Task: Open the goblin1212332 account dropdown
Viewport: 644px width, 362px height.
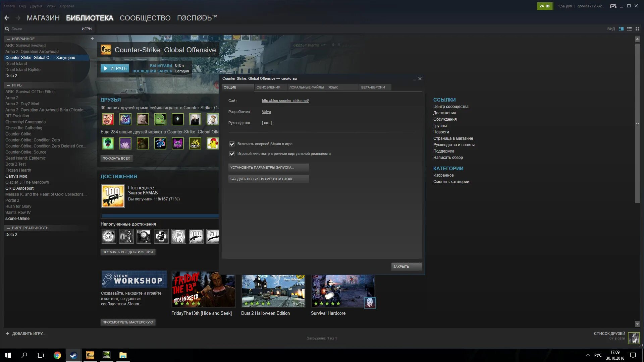Action: (589, 6)
